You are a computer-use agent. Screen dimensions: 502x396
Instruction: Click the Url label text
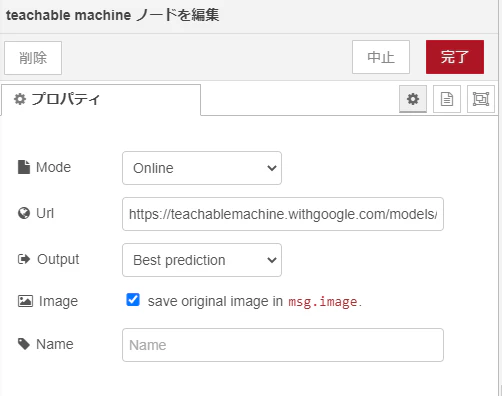[45, 213]
